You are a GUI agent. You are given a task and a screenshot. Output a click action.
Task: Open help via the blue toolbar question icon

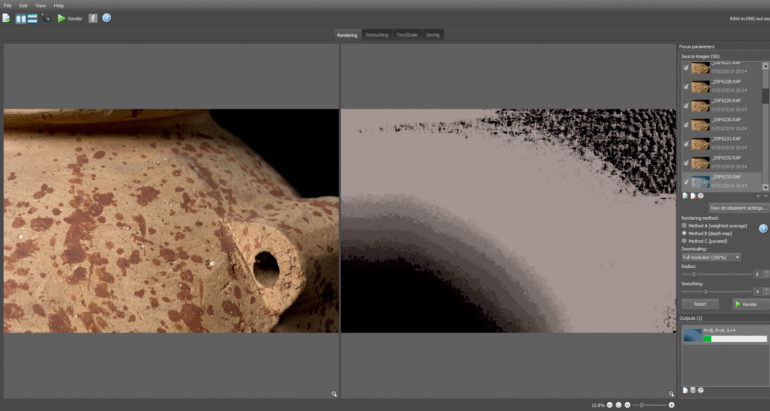[x=107, y=18]
